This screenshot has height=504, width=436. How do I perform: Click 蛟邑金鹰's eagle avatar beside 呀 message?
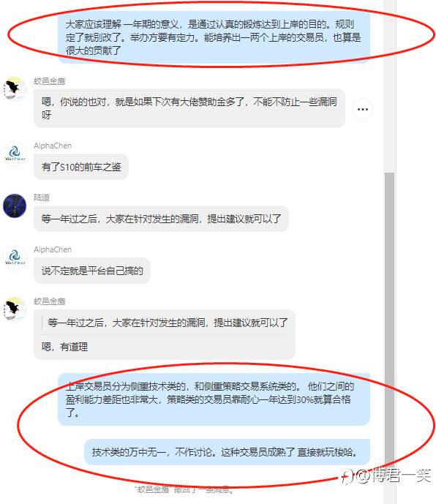tap(15, 89)
